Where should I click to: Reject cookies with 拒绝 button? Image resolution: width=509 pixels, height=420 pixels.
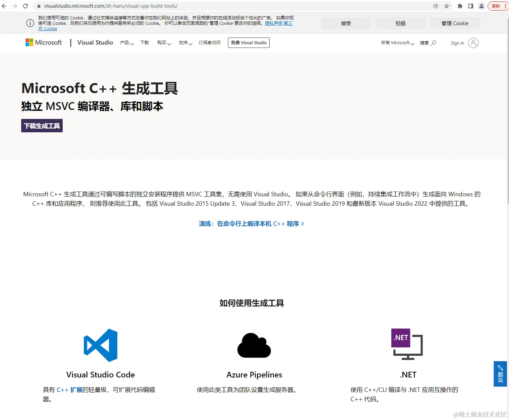pos(400,23)
